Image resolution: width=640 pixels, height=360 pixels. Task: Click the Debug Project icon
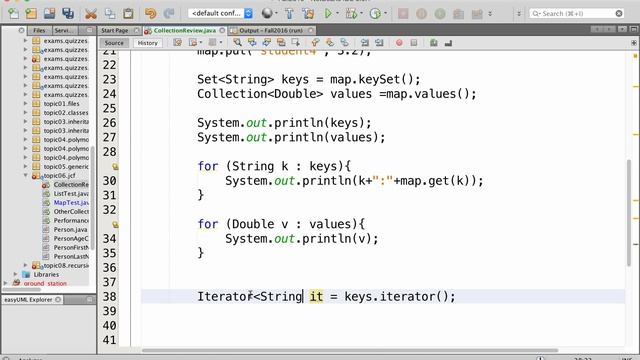tap(351, 13)
